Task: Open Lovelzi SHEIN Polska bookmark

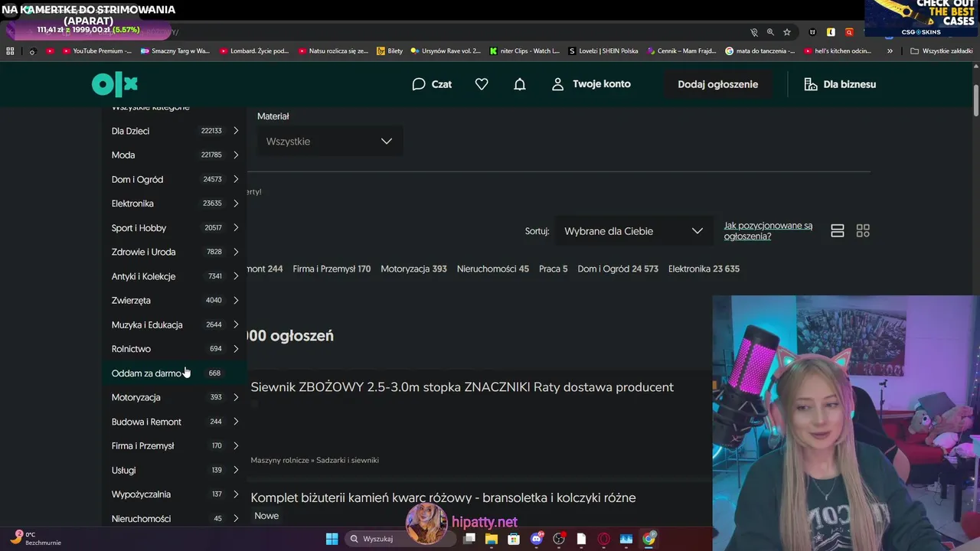Action: point(603,51)
